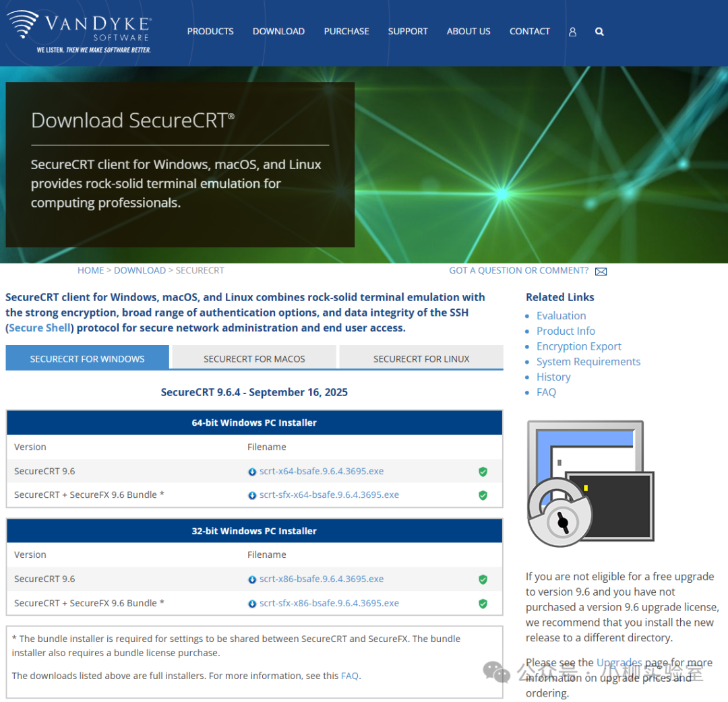Click green shield beside scrt-x86-bsafe file
Image resolution: width=728 pixels, height=702 pixels.
483,579
